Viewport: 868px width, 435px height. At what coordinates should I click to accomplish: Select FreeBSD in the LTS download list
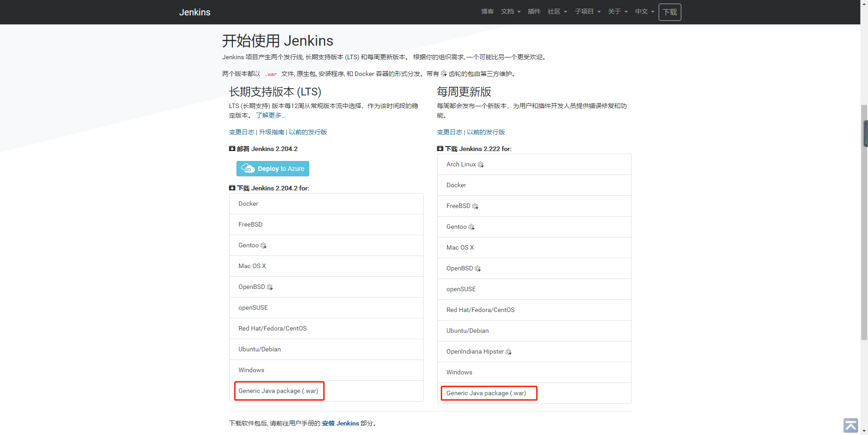[326, 225]
